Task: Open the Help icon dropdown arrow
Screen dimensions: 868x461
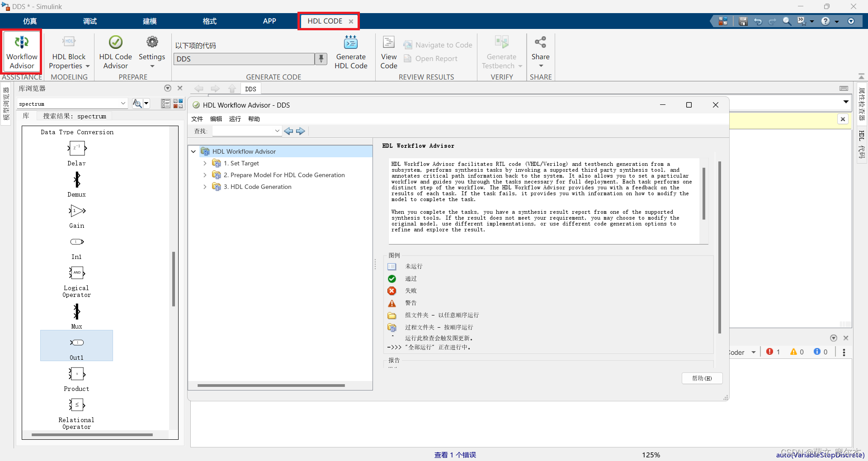Action: pos(837,21)
